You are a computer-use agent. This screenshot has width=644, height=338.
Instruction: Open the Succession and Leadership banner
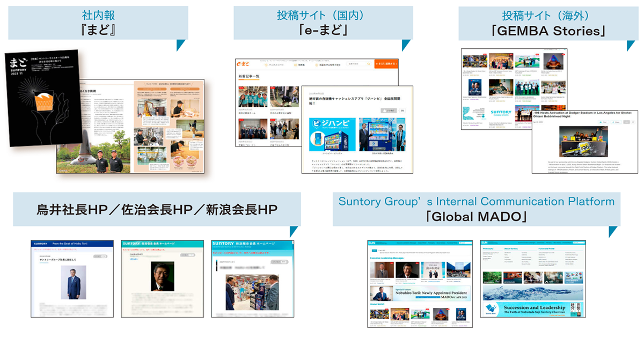click(533, 310)
